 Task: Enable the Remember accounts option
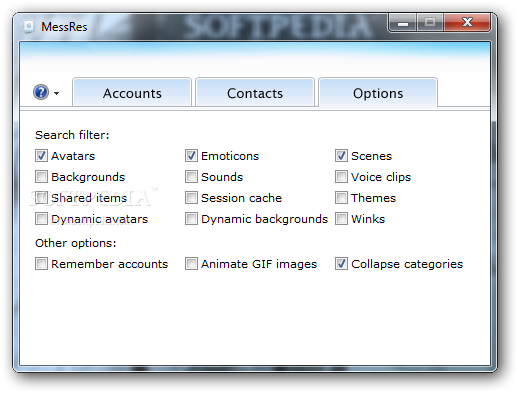(x=41, y=264)
